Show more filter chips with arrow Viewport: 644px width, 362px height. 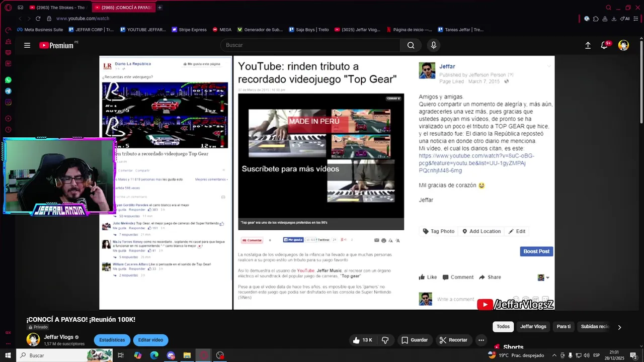pyautogui.click(x=619, y=327)
